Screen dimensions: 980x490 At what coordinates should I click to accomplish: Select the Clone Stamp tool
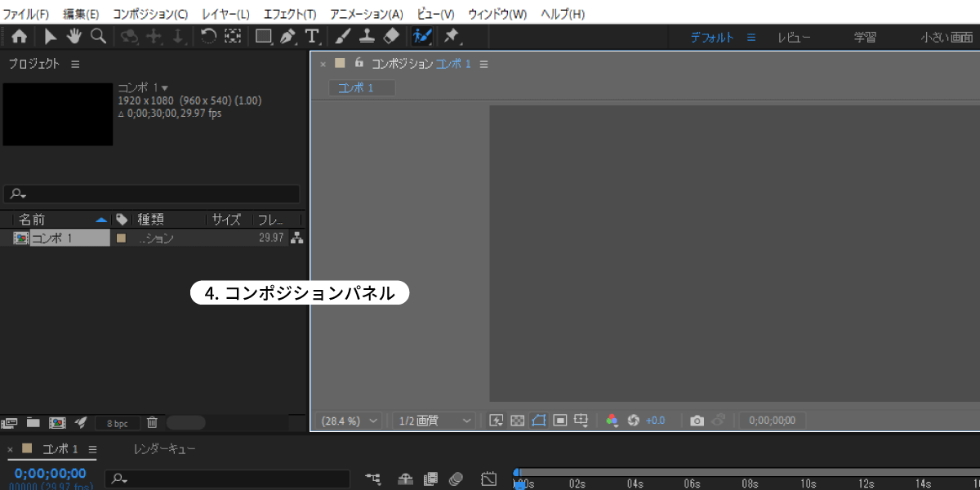click(x=367, y=37)
